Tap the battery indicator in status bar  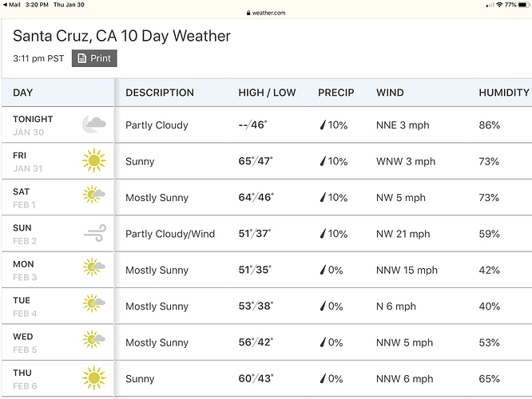tap(523, 5)
